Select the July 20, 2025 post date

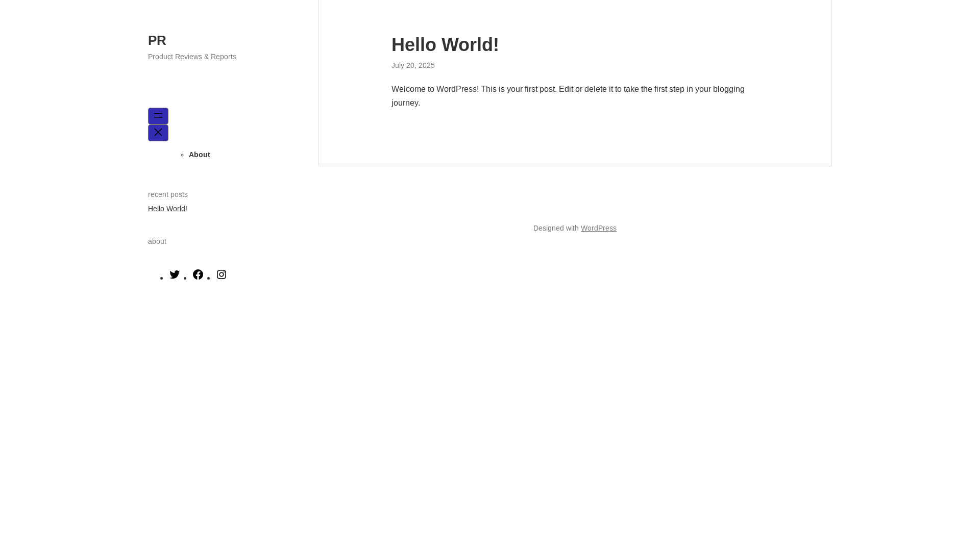[413, 65]
